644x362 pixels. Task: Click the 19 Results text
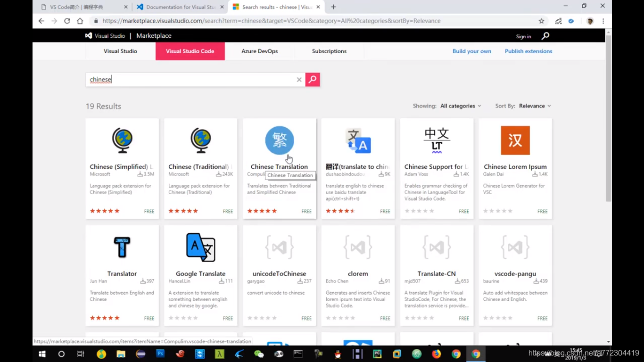(103, 107)
